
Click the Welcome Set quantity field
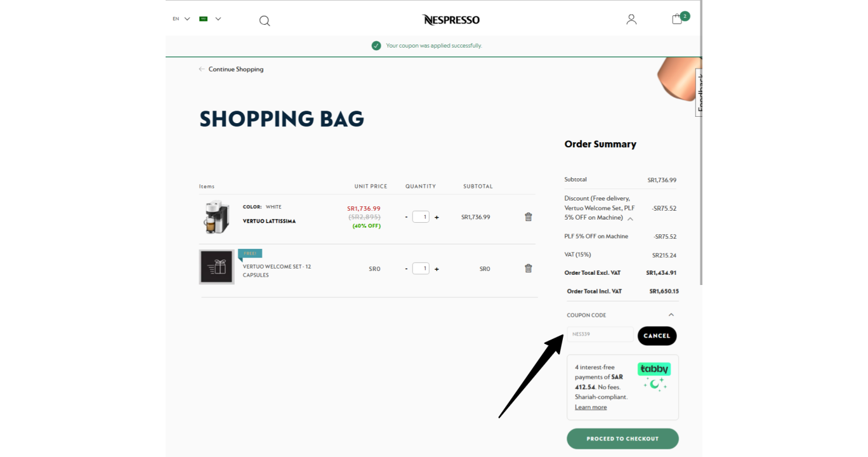tap(421, 268)
